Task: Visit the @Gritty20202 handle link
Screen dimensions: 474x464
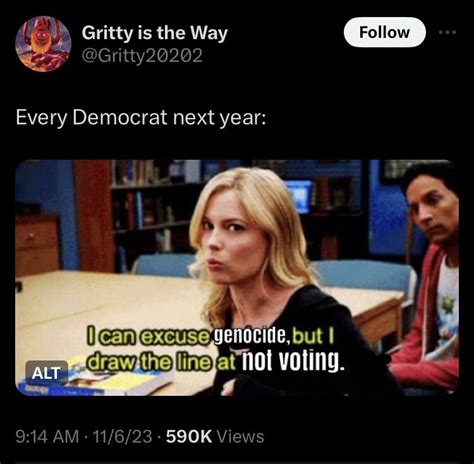Action: [x=142, y=56]
